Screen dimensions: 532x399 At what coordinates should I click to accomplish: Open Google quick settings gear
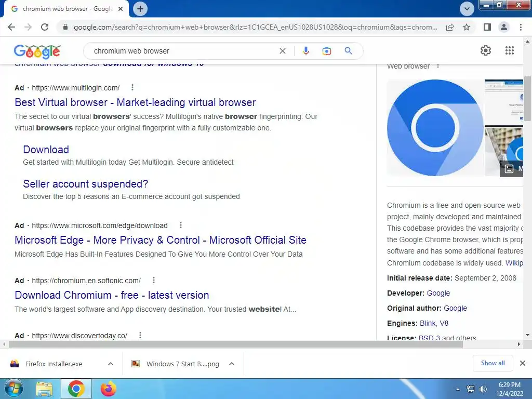pos(486,50)
